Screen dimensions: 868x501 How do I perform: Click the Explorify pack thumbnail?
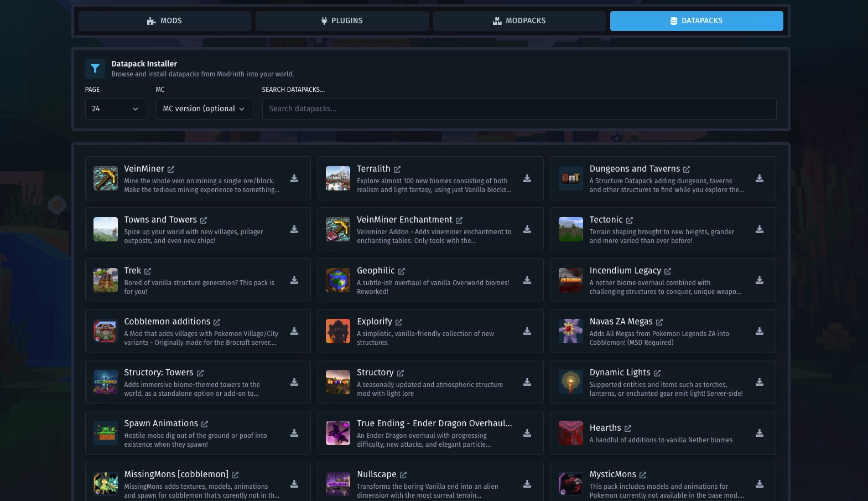pos(338,331)
